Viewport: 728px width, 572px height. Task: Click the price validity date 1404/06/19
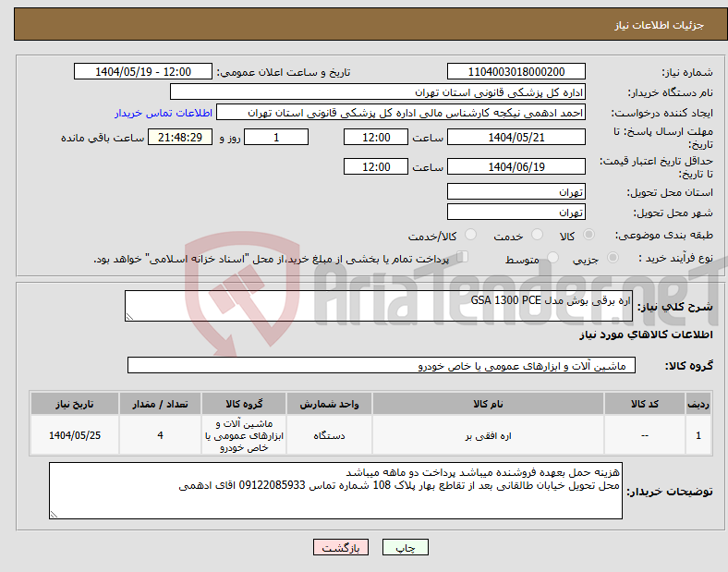(x=516, y=166)
